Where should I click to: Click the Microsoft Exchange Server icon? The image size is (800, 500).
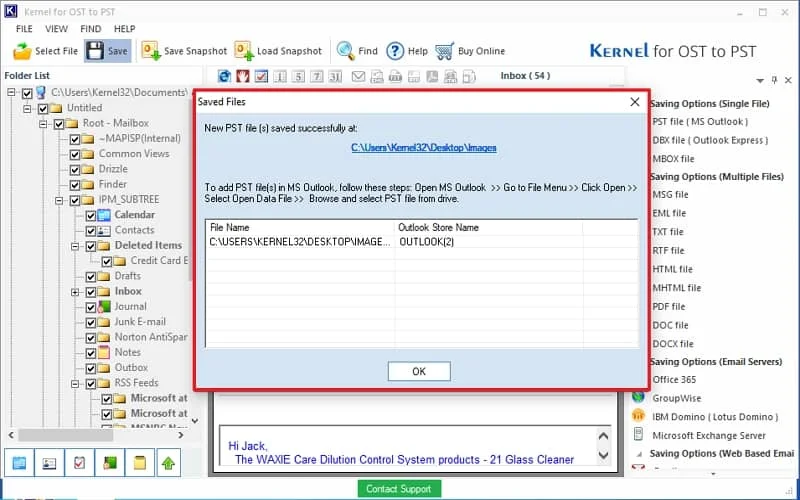[x=638, y=435]
